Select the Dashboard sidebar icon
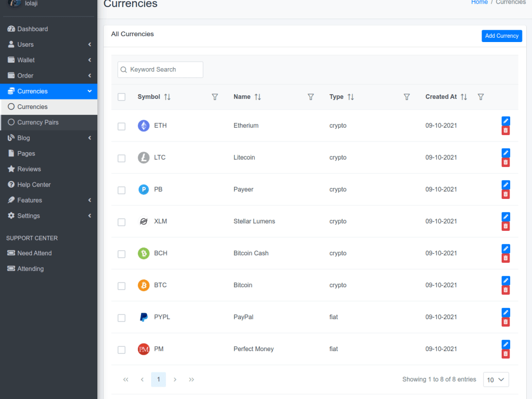 pos(12,29)
